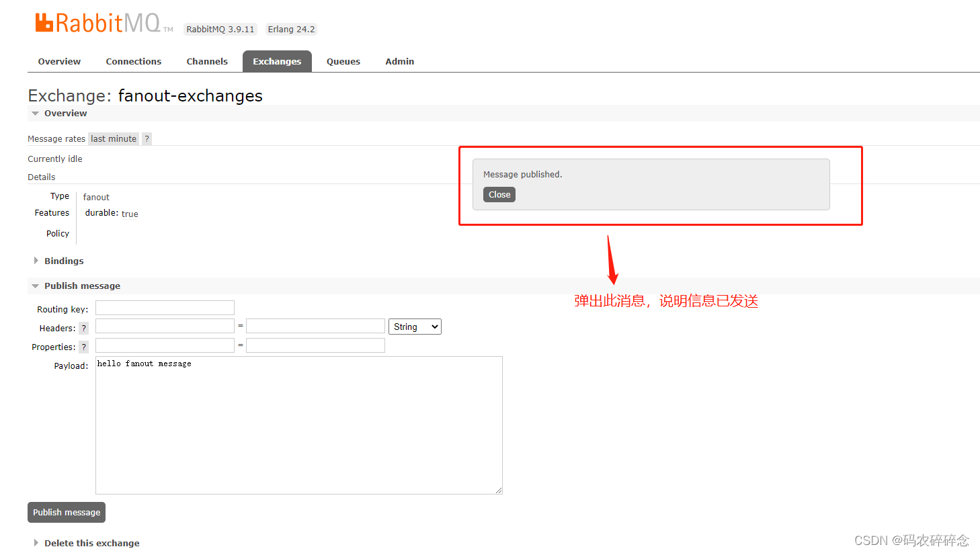Click the Properties name input field
The width and height of the screenshot is (980, 553).
[165, 345]
